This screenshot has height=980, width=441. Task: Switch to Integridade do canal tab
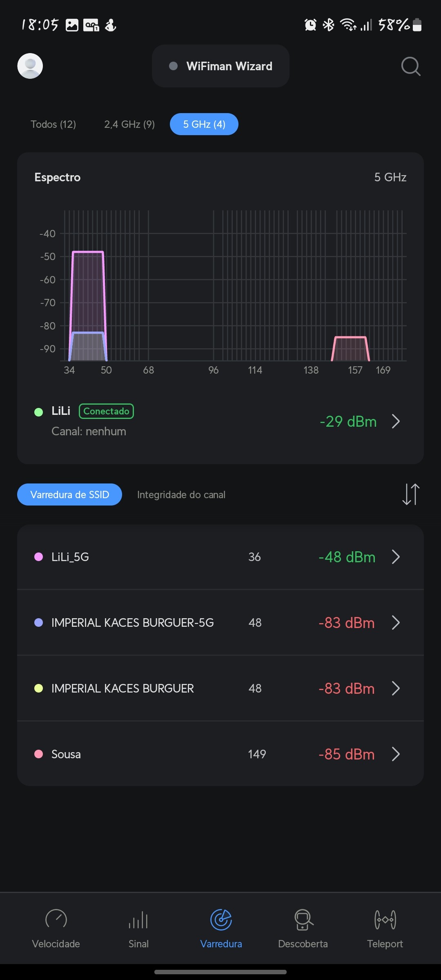tap(181, 495)
